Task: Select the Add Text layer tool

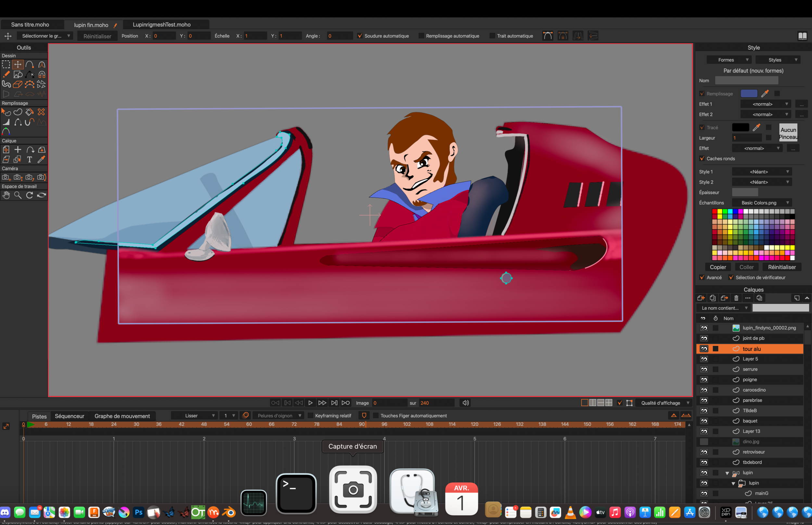Action: coord(30,160)
